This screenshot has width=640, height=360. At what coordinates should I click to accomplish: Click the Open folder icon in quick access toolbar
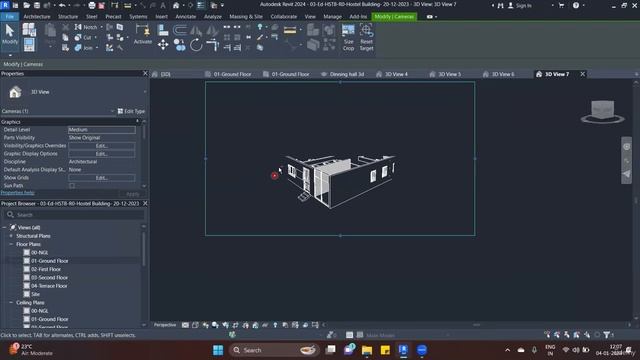[x=27, y=5]
